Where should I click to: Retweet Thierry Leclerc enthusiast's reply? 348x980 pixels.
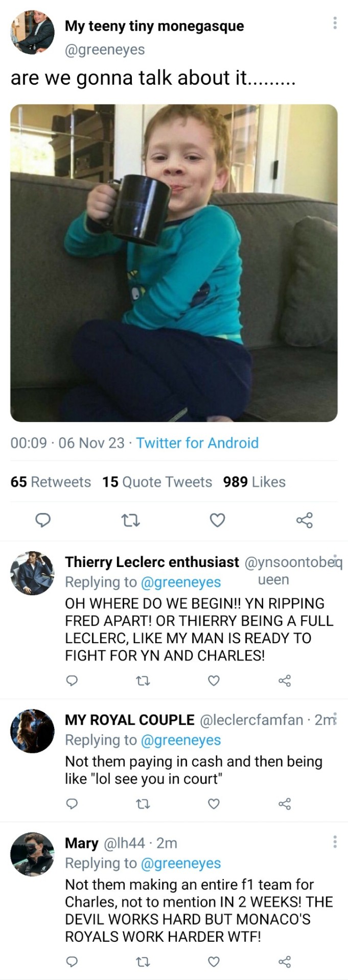pyautogui.click(x=143, y=680)
